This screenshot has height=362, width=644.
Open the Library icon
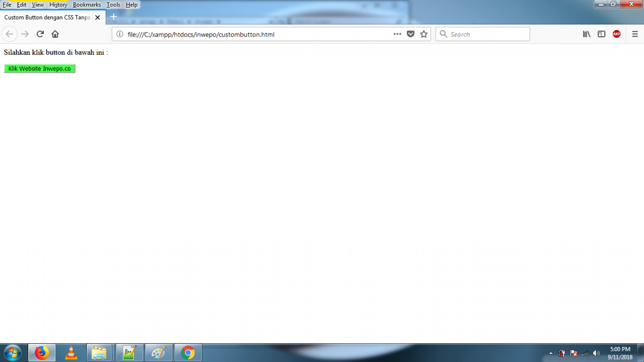click(x=587, y=34)
